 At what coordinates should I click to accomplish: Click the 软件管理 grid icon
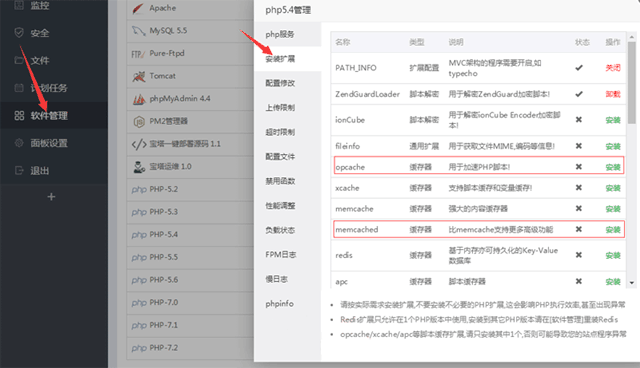[19, 115]
